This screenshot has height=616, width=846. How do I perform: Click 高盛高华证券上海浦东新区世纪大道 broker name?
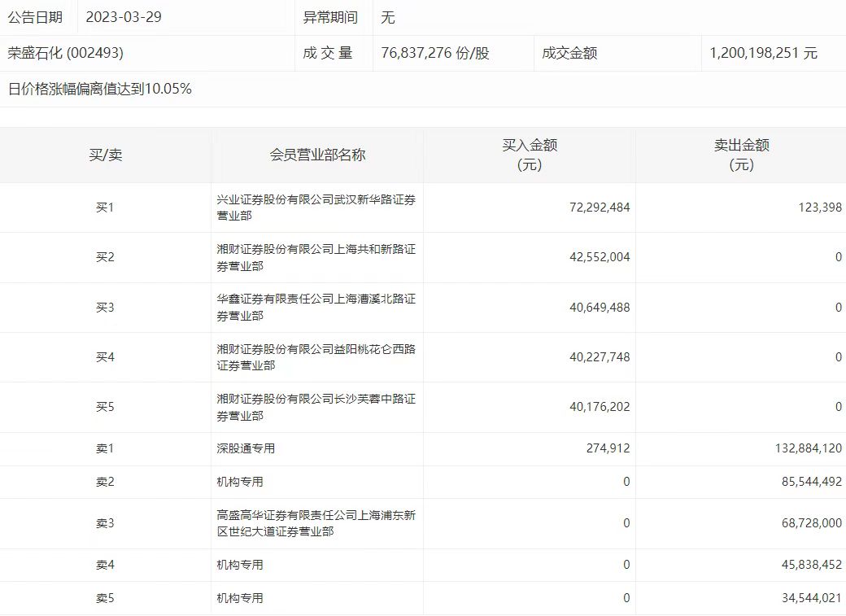click(316, 523)
